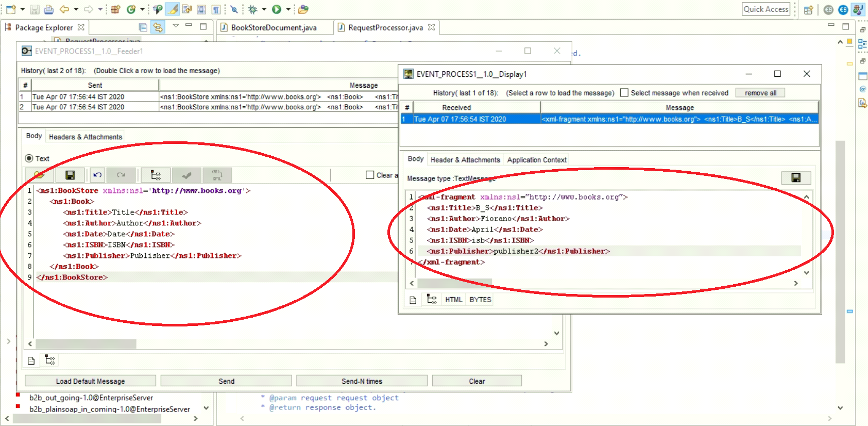This screenshot has width=868, height=426.
Task: Click the Load Default Message button
Action: click(90, 381)
